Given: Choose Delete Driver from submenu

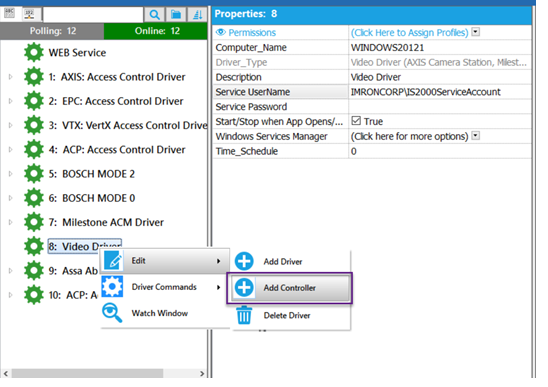Looking at the screenshot, I should (291, 315).
